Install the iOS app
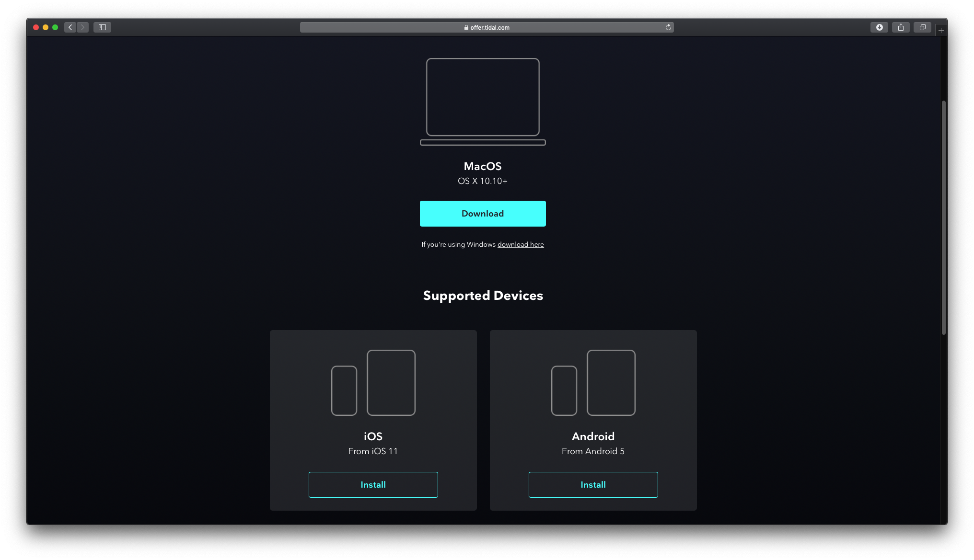Viewport: 974px width, 560px height. pyautogui.click(x=373, y=485)
